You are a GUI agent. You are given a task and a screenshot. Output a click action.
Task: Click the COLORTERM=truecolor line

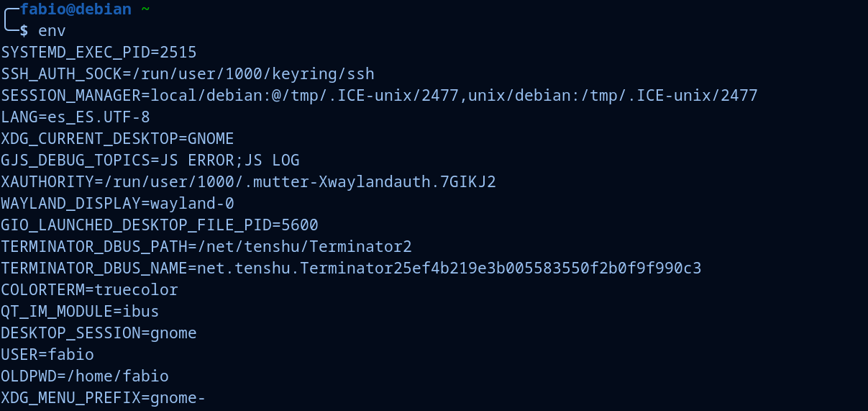tap(89, 290)
